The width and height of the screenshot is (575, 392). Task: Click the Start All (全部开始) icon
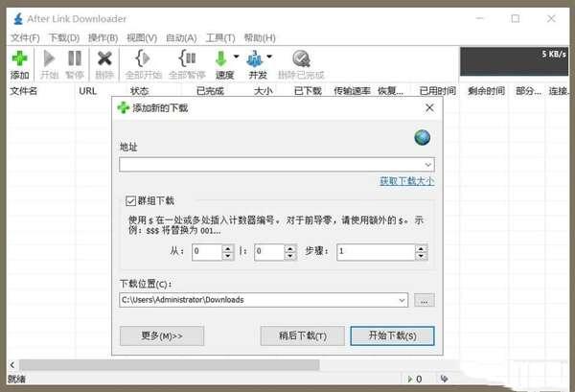click(143, 59)
